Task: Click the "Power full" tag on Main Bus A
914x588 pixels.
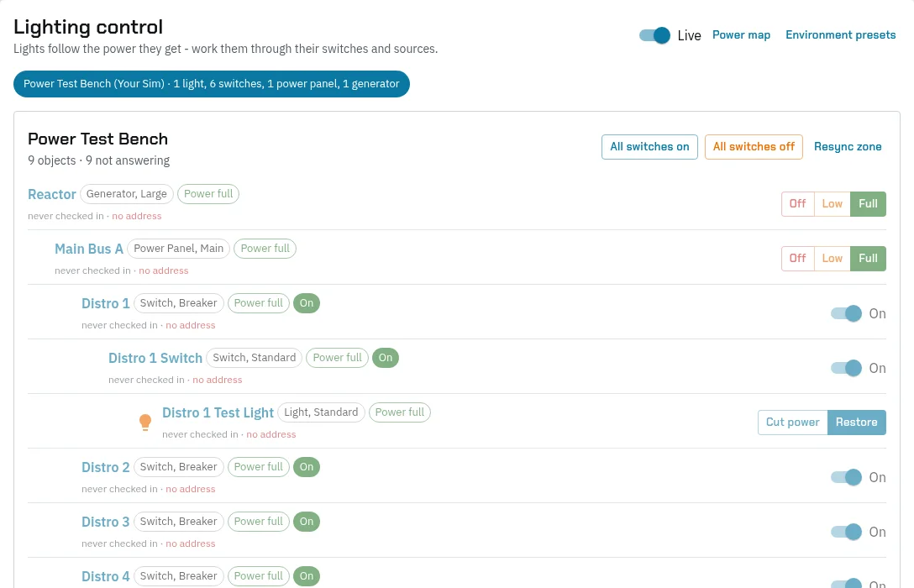Action: (265, 249)
